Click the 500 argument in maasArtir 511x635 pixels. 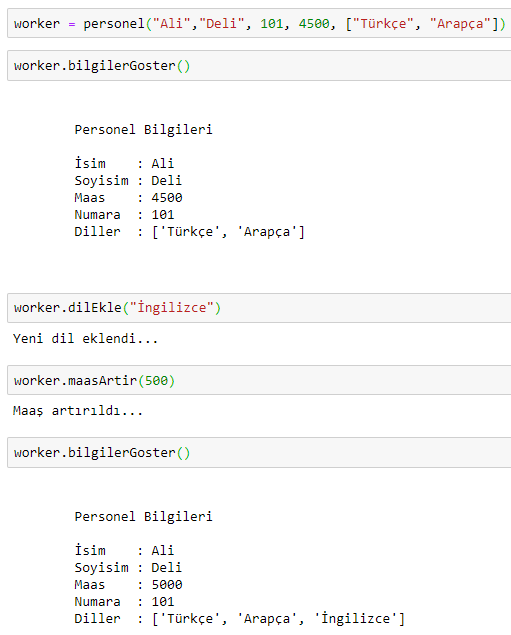(x=156, y=381)
